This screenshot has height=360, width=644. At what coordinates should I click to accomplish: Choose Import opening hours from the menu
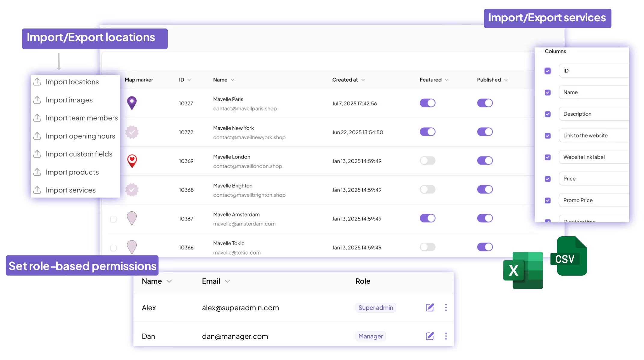80,136
